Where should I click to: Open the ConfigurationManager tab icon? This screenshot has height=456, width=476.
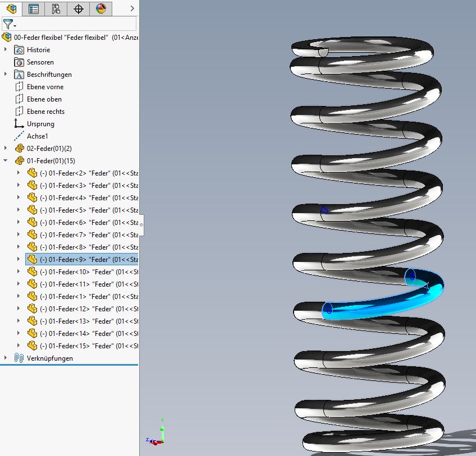click(56, 8)
